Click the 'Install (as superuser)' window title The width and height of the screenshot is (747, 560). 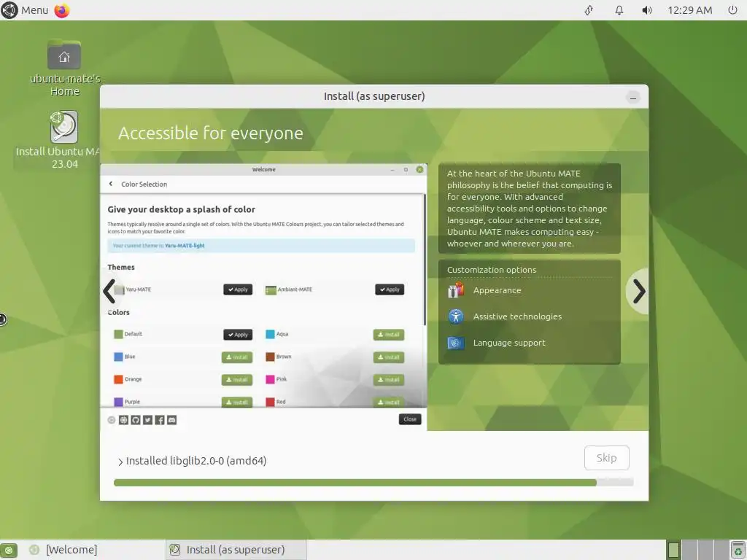(374, 96)
